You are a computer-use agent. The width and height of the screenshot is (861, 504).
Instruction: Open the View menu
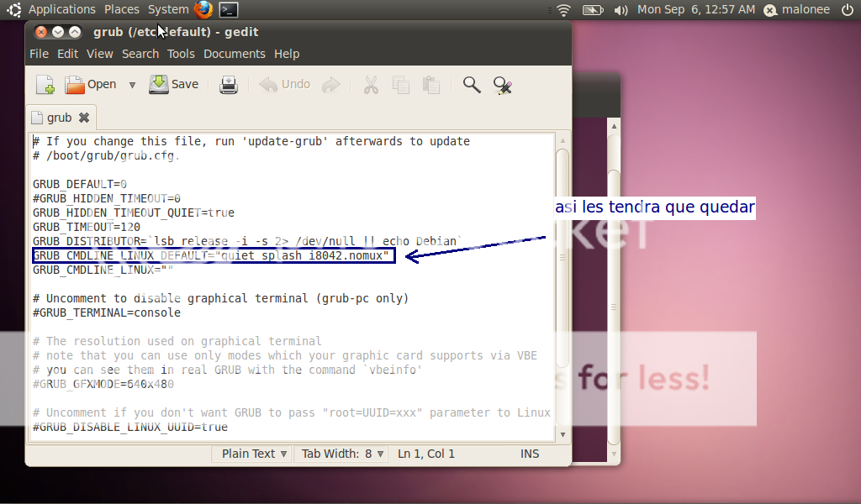pos(99,54)
